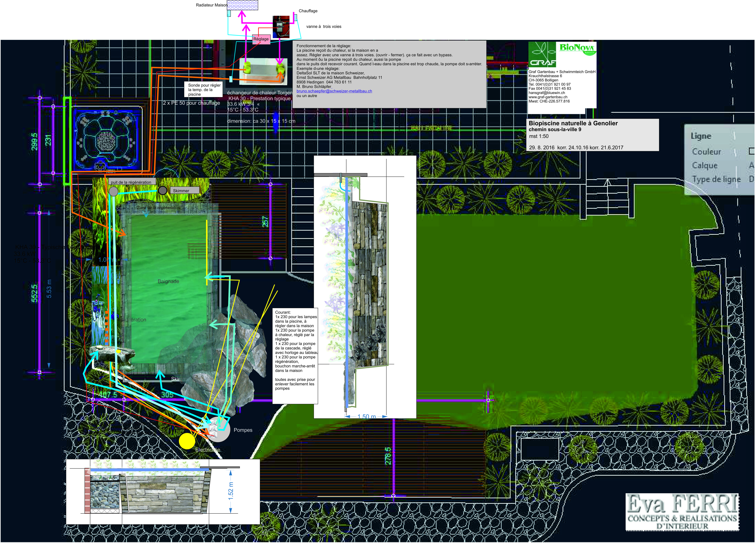Select the '2 x PE 50 pour chauffage' text
This screenshot has height=543, width=756.
[191, 103]
